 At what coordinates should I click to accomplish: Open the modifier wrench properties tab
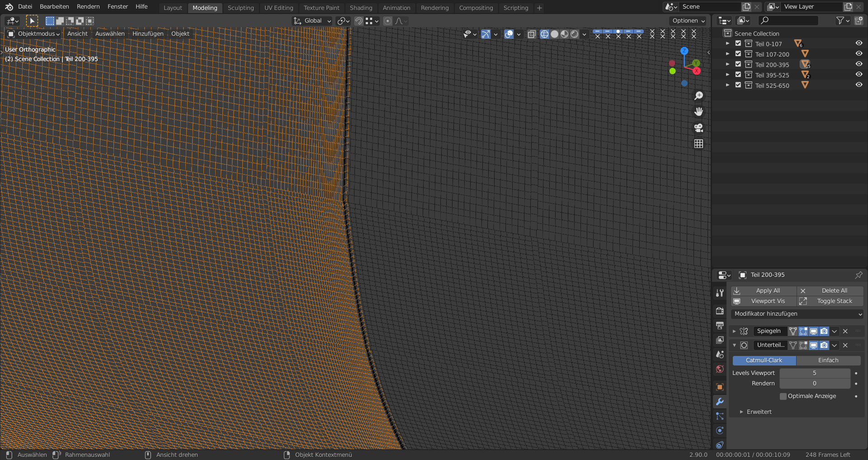tap(720, 402)
